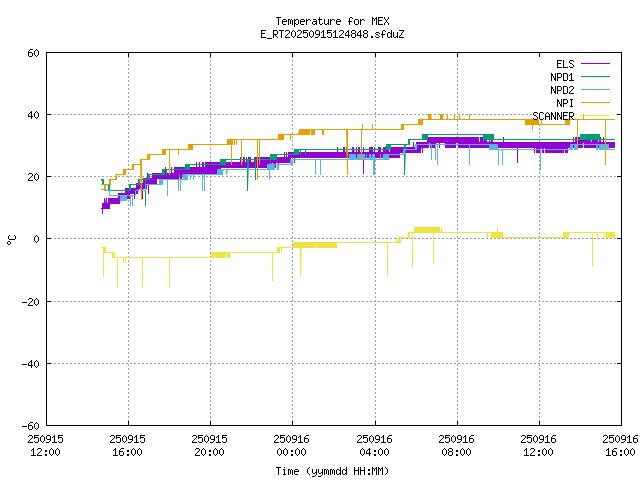
Task: Select the NPD2 legend label
Action: tap(562, 90)
